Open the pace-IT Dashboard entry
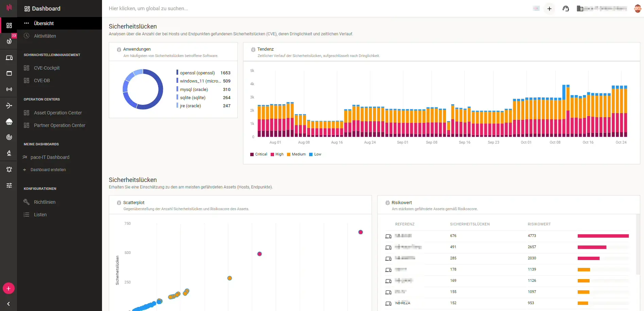This screenshot has height=311, width=644. (x=50, y=157)
